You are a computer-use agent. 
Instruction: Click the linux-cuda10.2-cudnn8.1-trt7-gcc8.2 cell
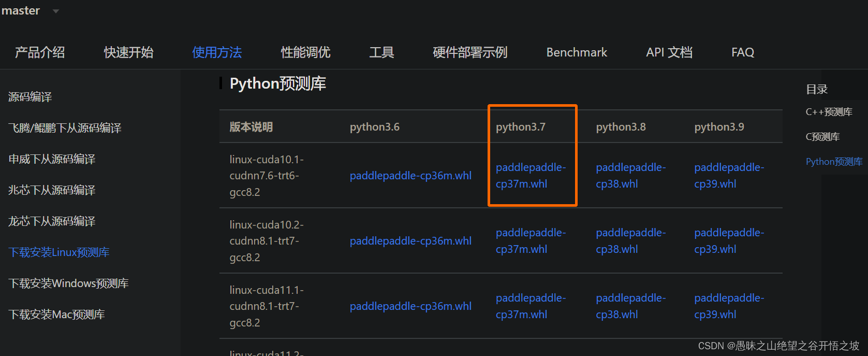click(267, 241)
